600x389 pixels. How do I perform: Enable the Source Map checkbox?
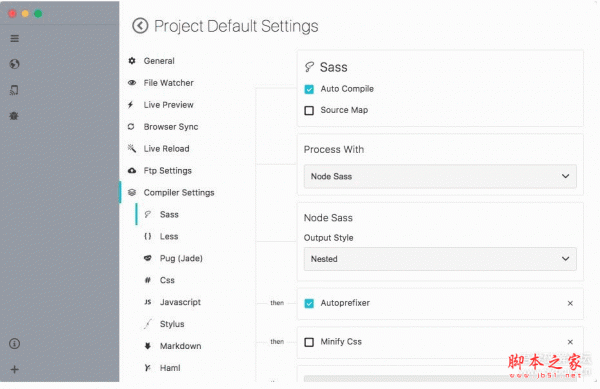coord(309,111)
